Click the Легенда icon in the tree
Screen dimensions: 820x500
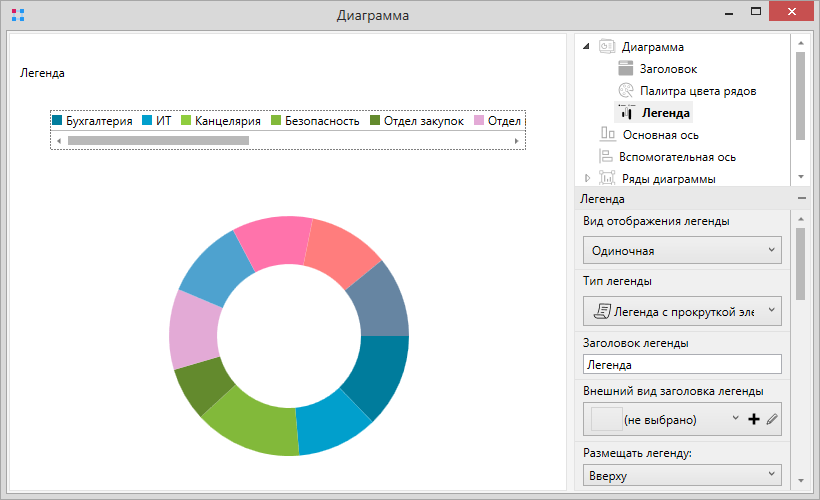626,113
